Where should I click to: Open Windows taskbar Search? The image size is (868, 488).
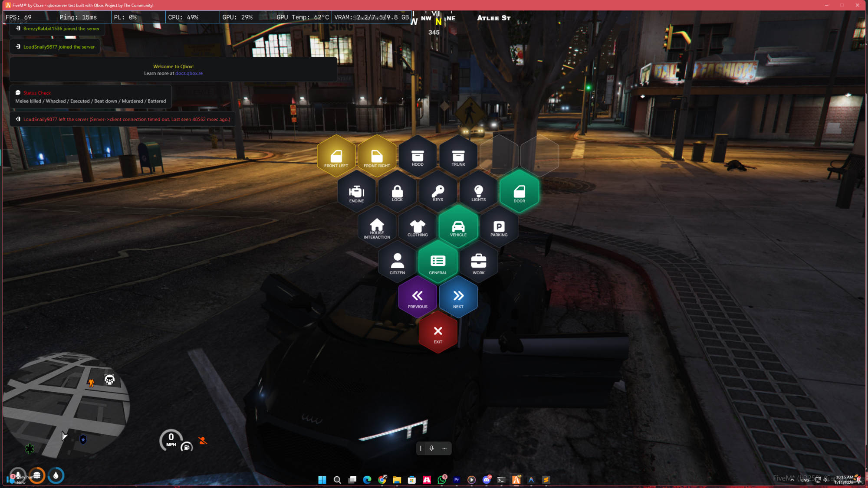tap(337, 480)
